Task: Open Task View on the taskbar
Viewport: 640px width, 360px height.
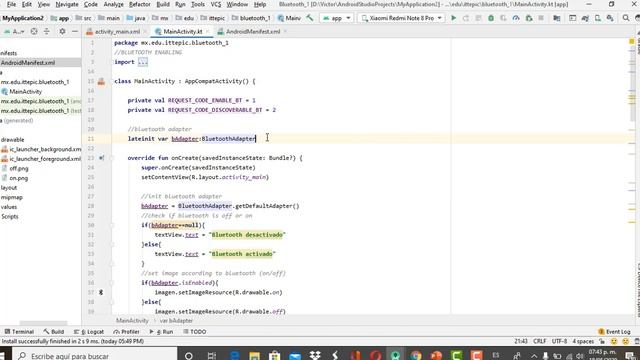Action: tap(211, 356)
